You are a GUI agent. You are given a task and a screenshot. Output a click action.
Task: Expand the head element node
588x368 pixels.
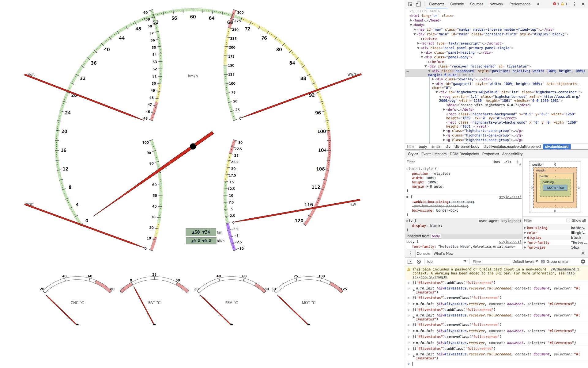[411, 20]
